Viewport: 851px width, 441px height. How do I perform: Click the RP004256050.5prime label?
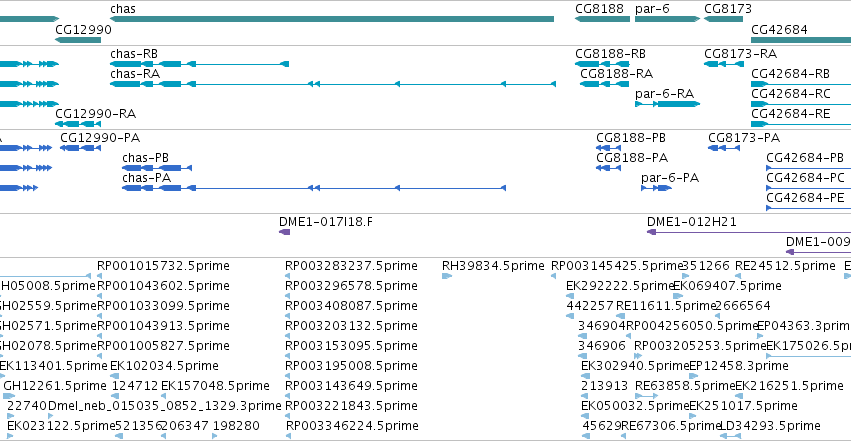pos(693,326)
